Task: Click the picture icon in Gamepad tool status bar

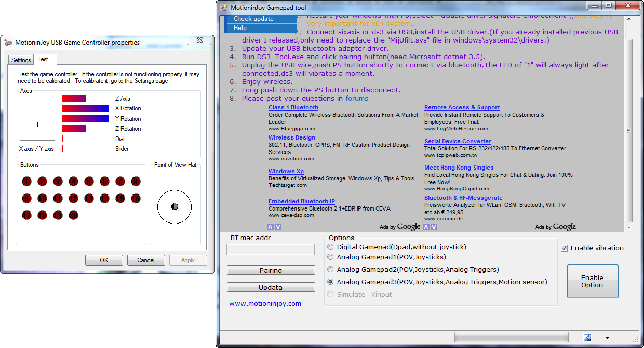Action: click(x=587, y=338)
